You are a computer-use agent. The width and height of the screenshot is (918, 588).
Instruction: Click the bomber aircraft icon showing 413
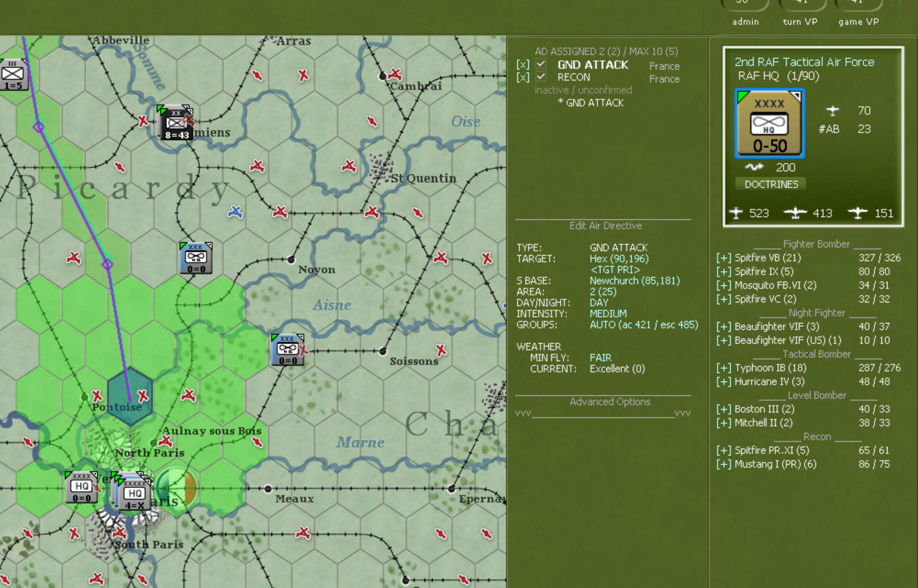795,213
